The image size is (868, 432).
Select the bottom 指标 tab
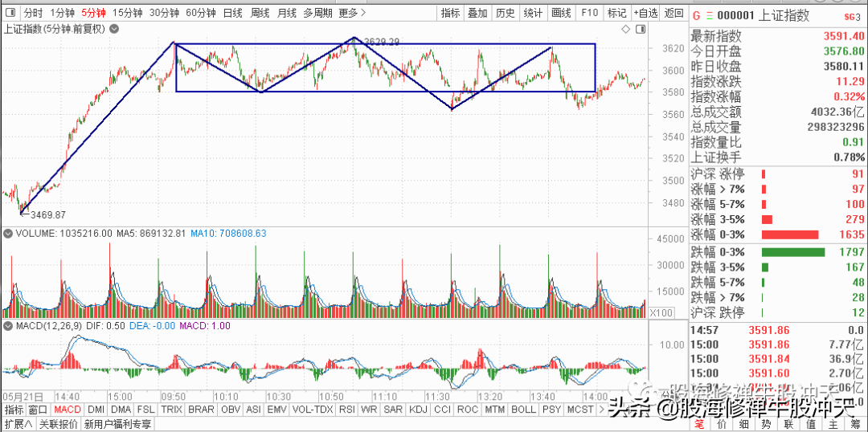click(14, 410)
